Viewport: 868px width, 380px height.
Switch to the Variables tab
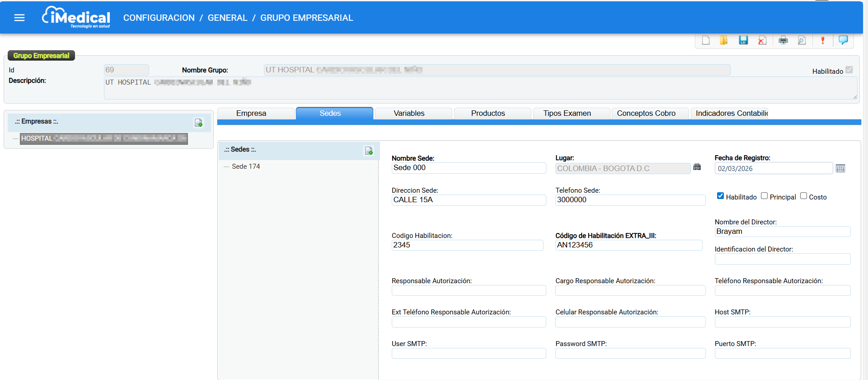(409, 114)
